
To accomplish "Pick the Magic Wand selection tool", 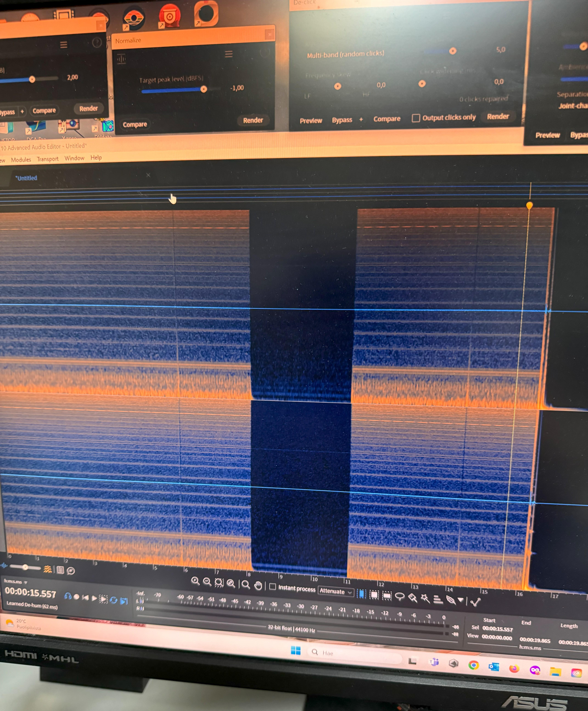I will pos(425,598).
